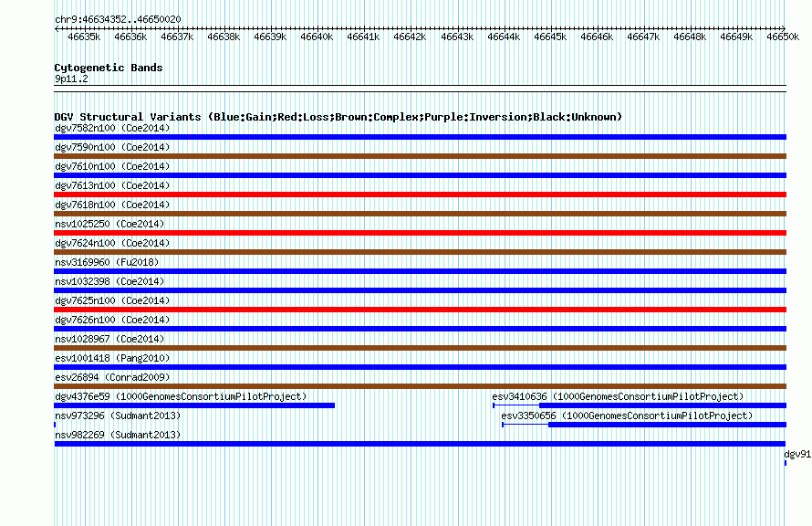
Task: Click the dgv7582n100 (Coe2014) variant label
Action: click(x=112, y=128)
